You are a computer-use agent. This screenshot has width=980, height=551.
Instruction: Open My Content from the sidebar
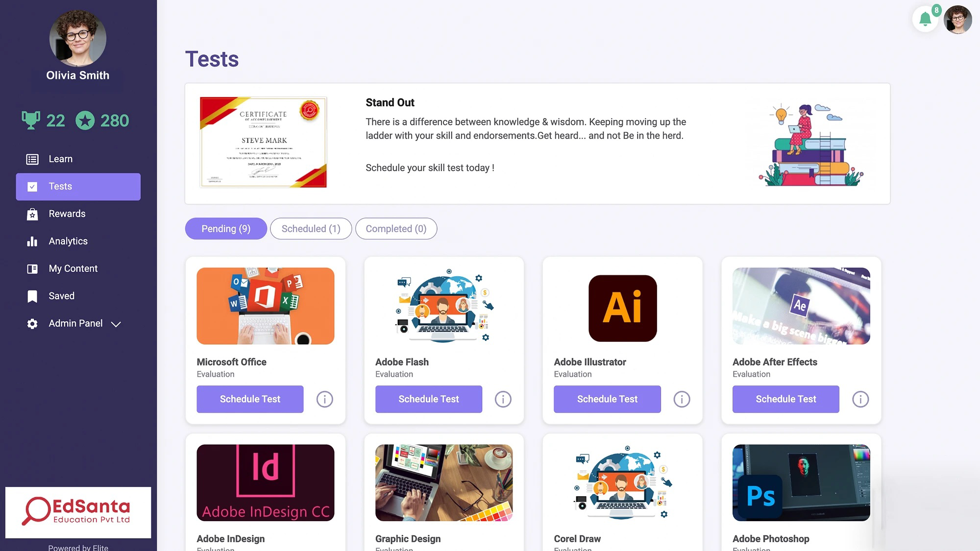[x=31, y=268]
